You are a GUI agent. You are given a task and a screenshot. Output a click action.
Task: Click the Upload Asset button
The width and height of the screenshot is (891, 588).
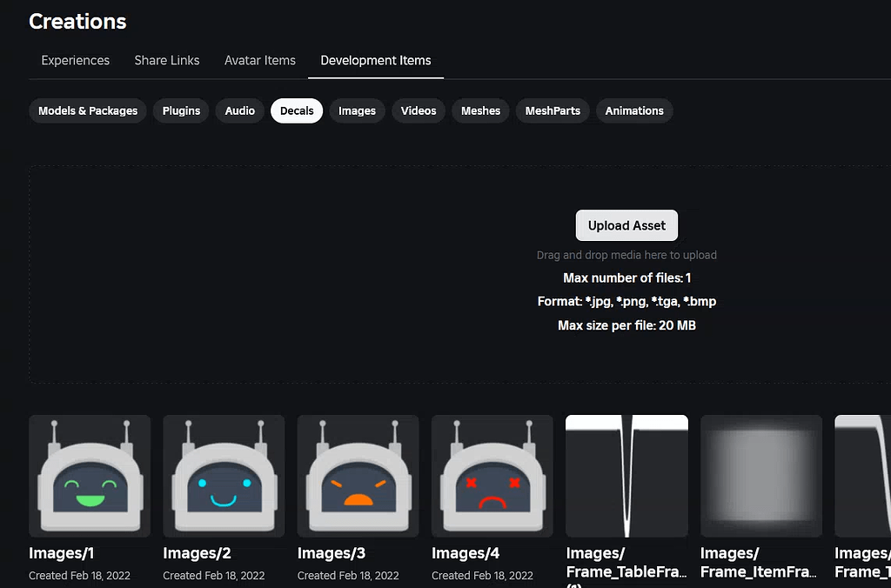tap(626, 224)
